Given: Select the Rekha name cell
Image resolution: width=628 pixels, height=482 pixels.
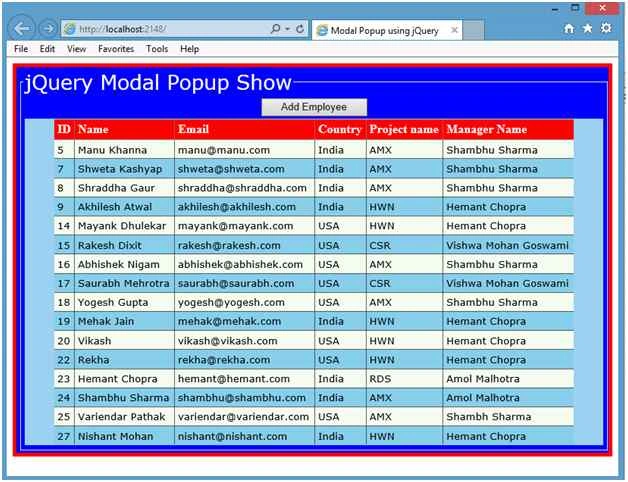Looking at the screenshot, I should (x=124, y=360).
